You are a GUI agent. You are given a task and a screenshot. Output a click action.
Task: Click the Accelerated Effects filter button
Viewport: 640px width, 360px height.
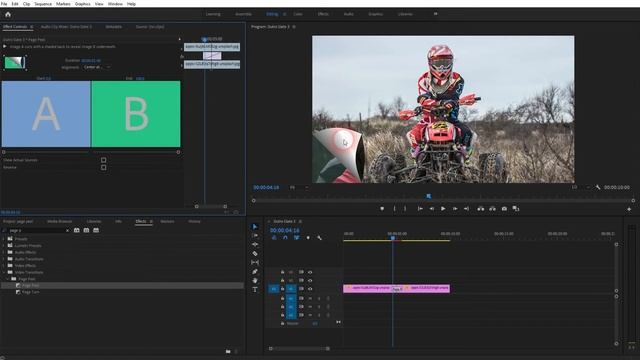[77, 231]
